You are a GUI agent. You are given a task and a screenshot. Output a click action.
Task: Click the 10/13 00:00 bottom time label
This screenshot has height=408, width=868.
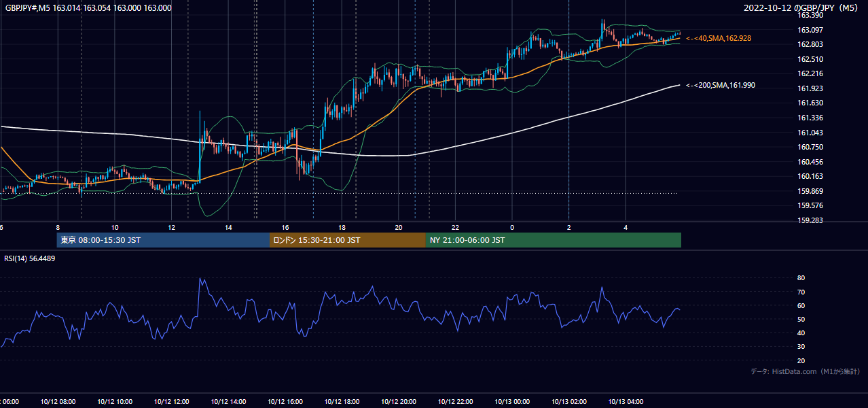pos(512,401)
